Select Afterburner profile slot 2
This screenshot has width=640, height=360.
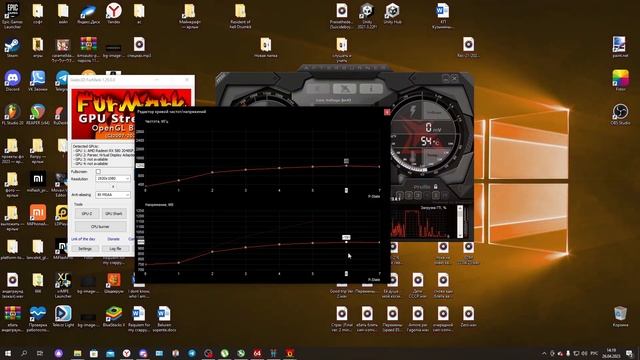click(x=409, y=196)
